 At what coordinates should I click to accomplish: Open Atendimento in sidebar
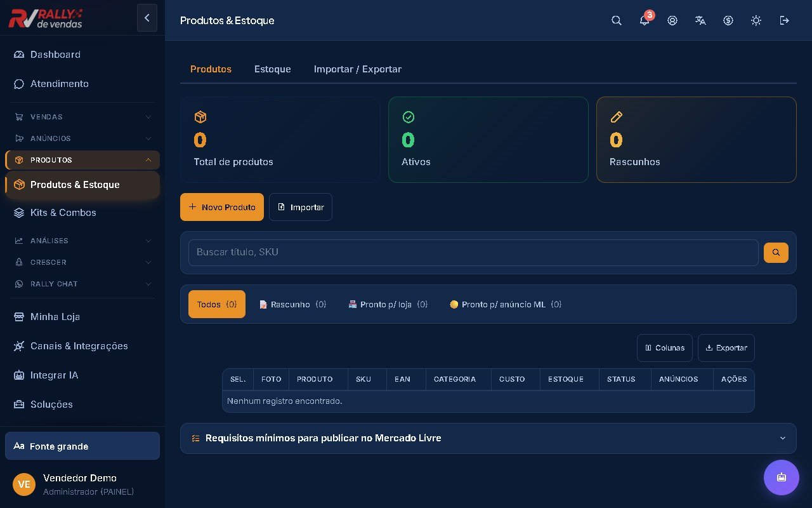(x=82, y=84)
